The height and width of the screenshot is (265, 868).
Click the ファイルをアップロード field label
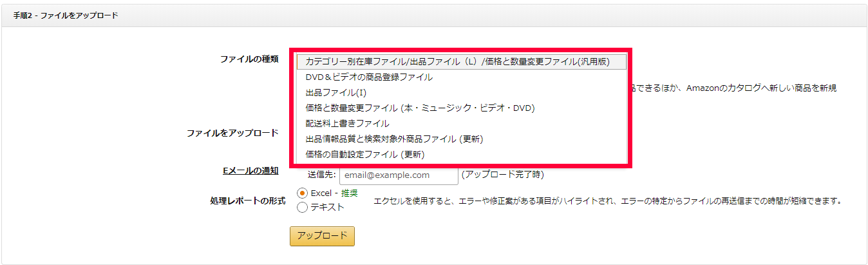coord(232,133)
